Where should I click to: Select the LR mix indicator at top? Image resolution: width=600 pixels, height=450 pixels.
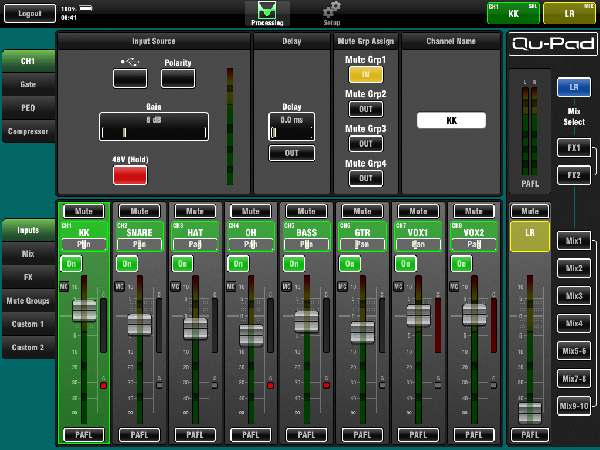569,13
